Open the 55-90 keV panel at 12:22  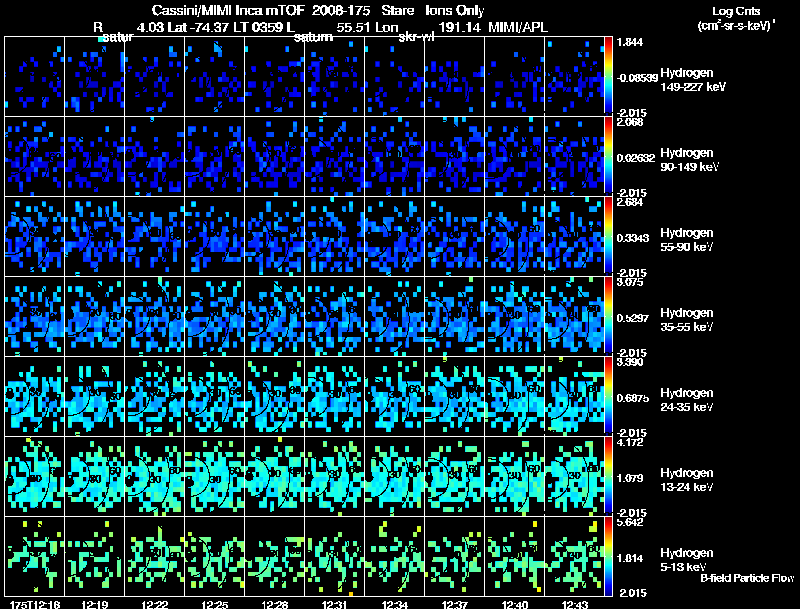155,237
